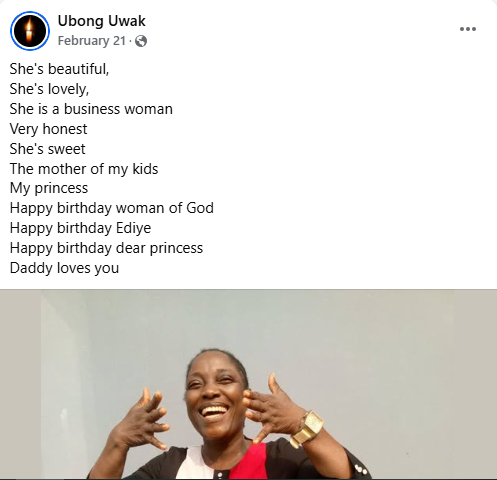The image size is (497, 480).
Task: Click the gold wristwatch in the photo
Action: coord(307,429)
